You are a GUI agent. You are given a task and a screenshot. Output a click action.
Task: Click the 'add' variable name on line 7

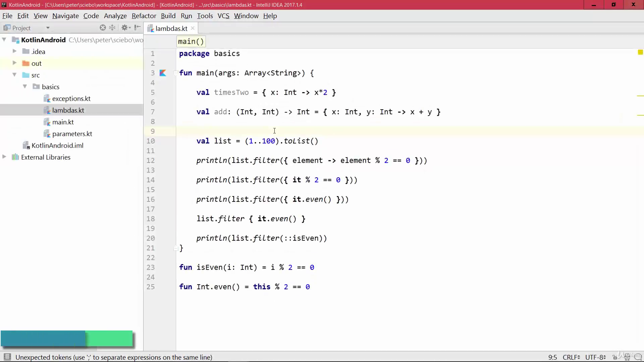[x=220, y=112]
